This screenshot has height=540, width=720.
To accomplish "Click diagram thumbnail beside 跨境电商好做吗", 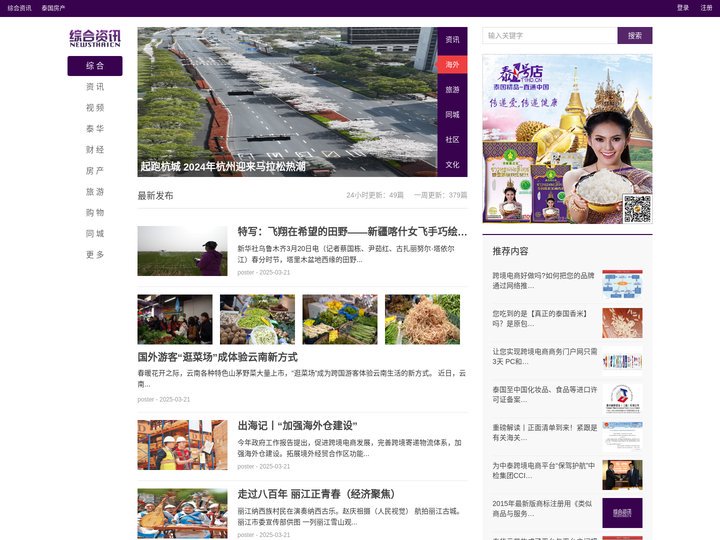I will click(x=622, y=284).
